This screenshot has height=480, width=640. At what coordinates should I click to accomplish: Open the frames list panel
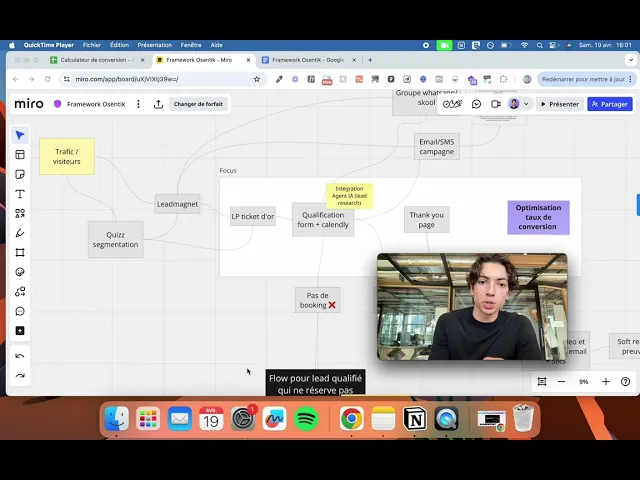(x=542, y=382)
